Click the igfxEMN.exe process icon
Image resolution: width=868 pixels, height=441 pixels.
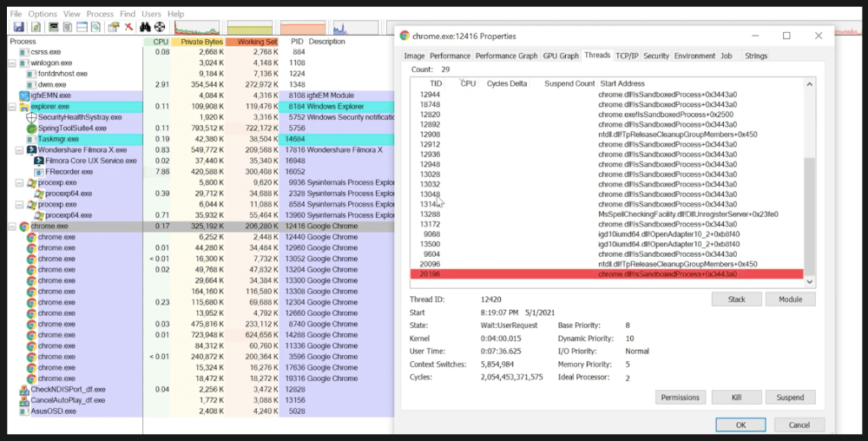click(23, 95)
